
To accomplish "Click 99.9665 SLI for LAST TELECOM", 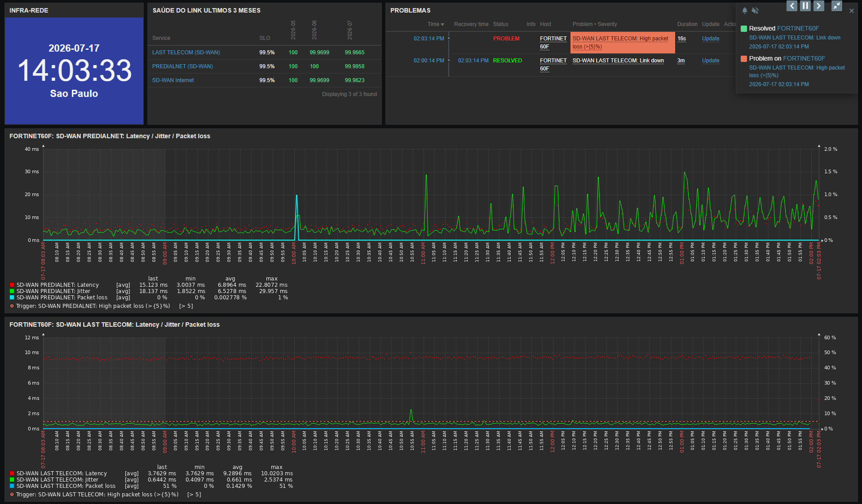I will (354, 53).
